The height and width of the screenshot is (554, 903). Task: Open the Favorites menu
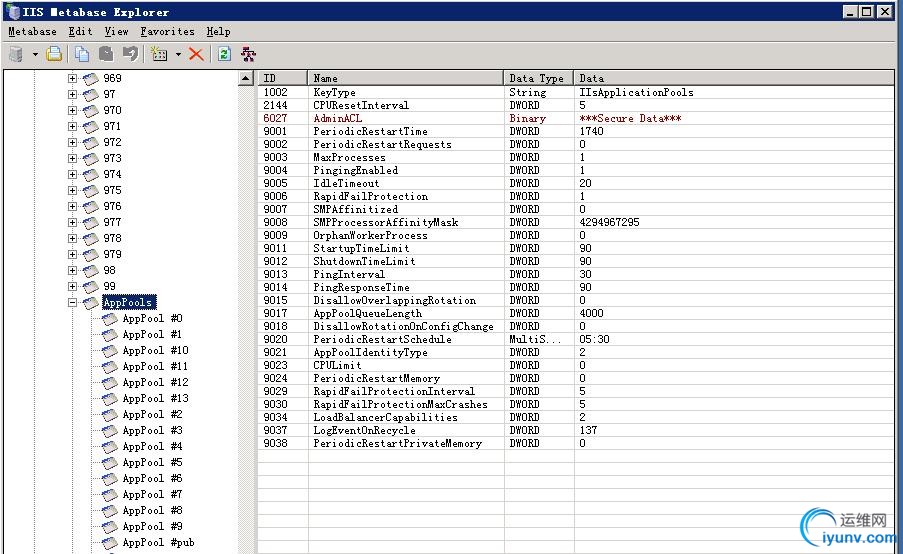[x=168, y=32]
